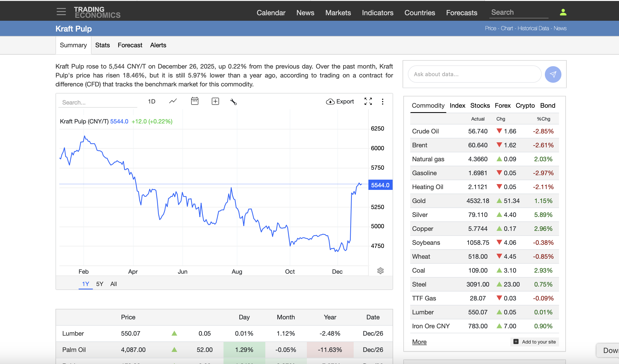This screenshot has height=364, width=619.
Task: Open the three-dot chart options menu
Action: point(383,102)
